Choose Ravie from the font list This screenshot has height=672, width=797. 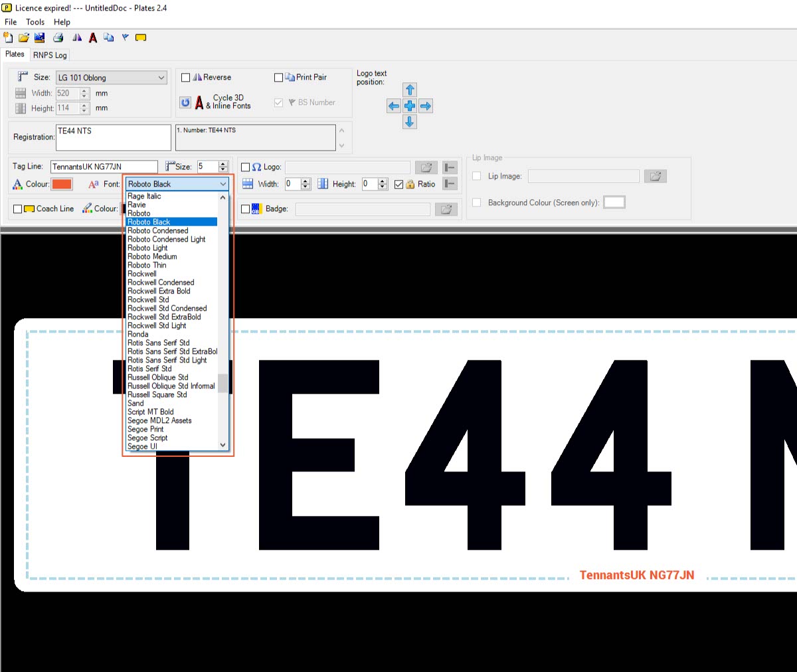click(x=171, y=205)
